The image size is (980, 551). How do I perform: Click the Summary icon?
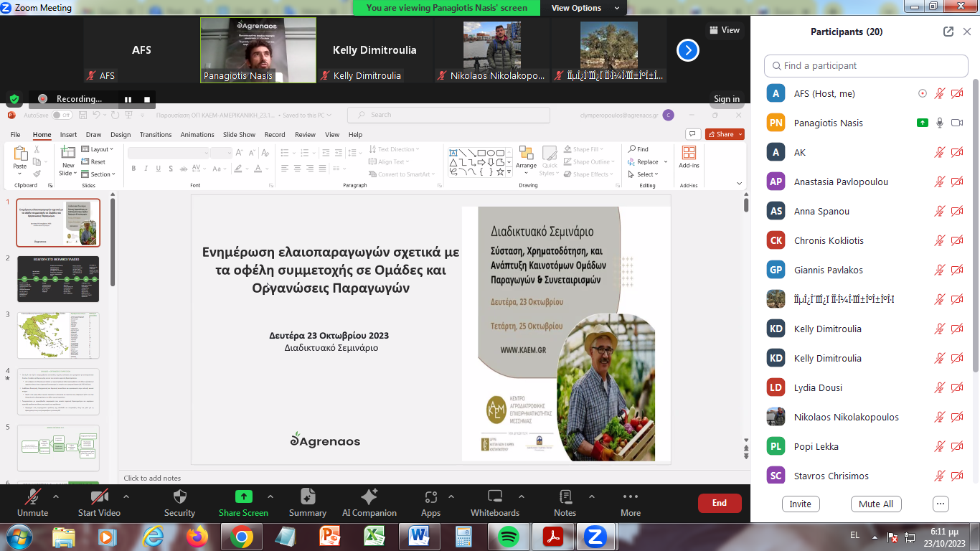(x=308, y=496)
